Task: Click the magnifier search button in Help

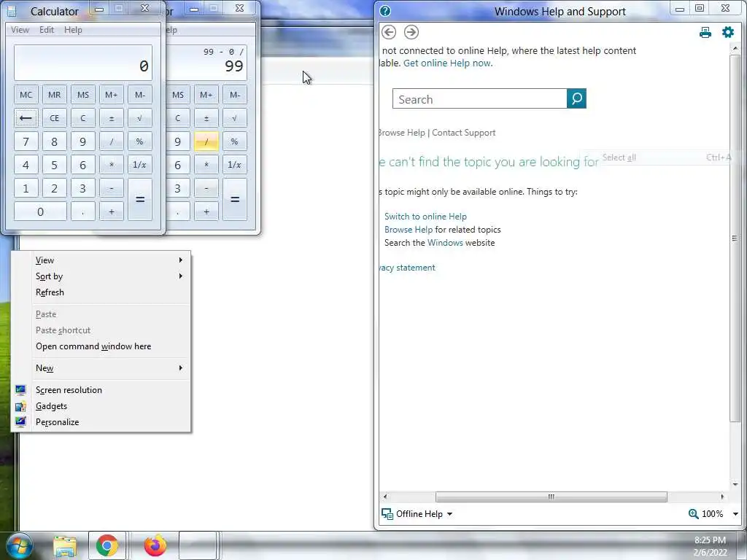Action: point(576,98)
